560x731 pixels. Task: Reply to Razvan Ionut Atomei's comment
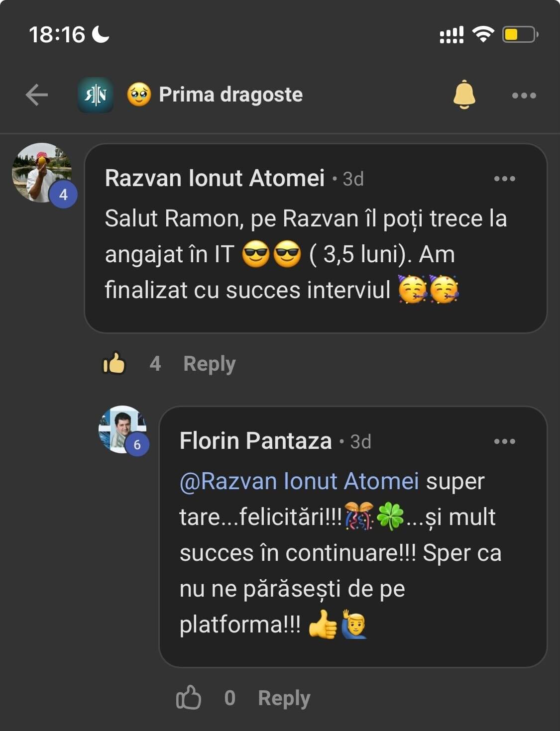[x=209, y=364]
